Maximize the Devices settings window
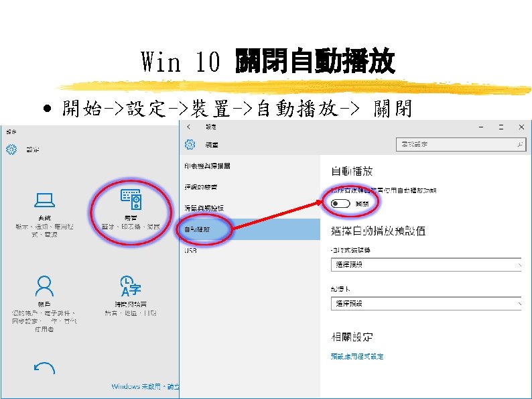 point(501,127)
